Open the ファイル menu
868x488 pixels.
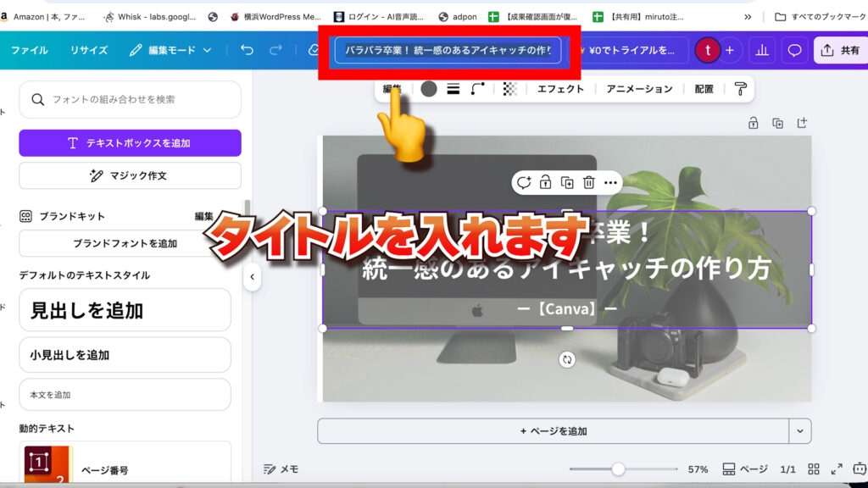[29, 50]
